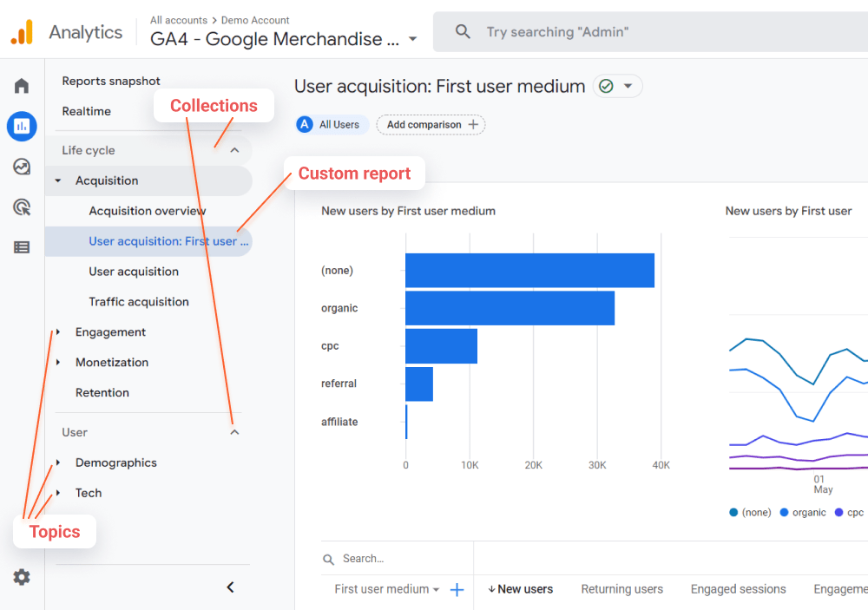This screenshot has width=868, height=610.
Task: Click the green check status icon beside title
Action: 607,87
